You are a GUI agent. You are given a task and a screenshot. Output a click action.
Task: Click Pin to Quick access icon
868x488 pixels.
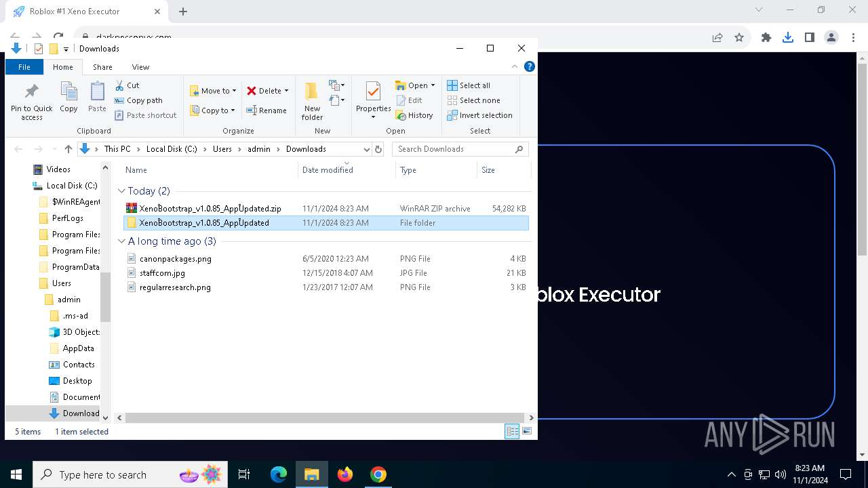pos(31,102)
